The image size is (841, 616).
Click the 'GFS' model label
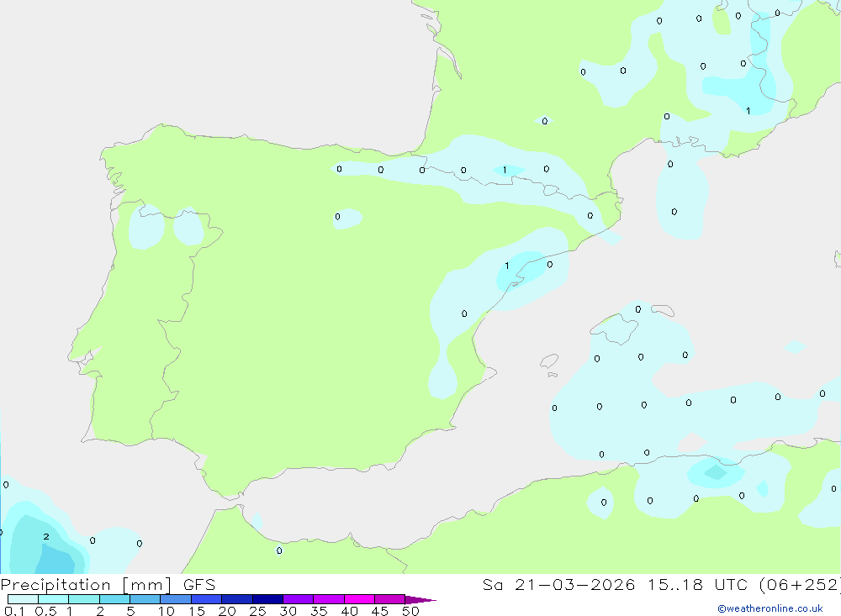199,585
